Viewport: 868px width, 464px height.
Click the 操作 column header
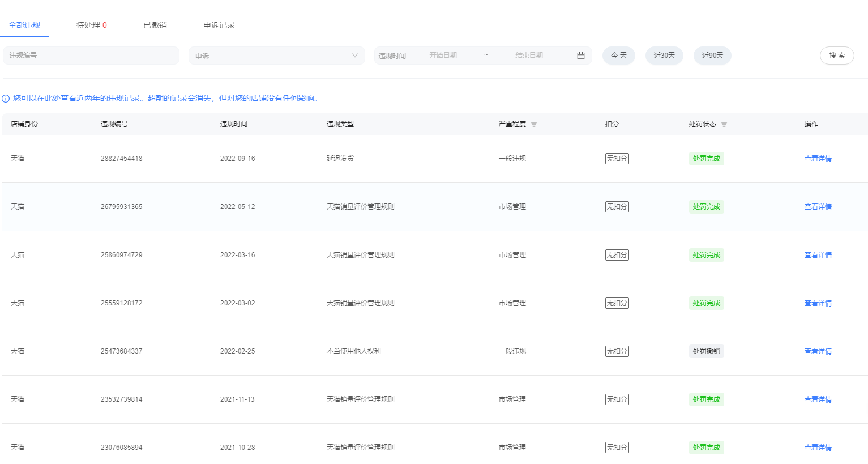coord(811,124)
